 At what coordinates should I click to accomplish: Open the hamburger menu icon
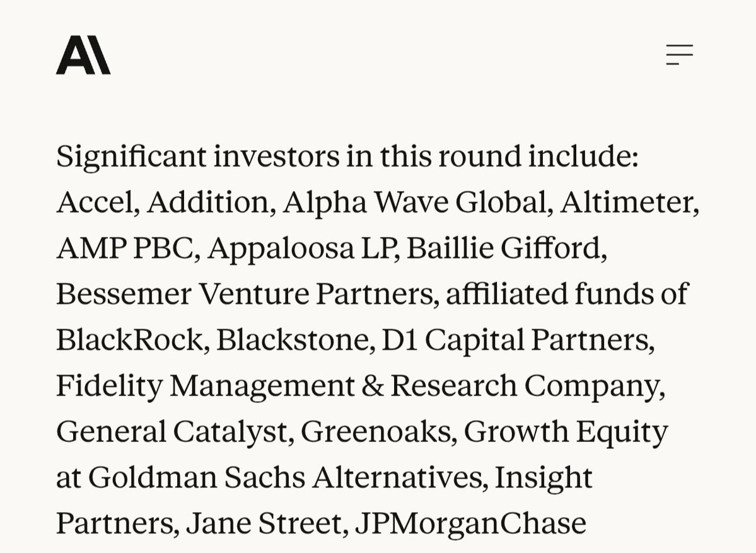(x=679, y=55)
